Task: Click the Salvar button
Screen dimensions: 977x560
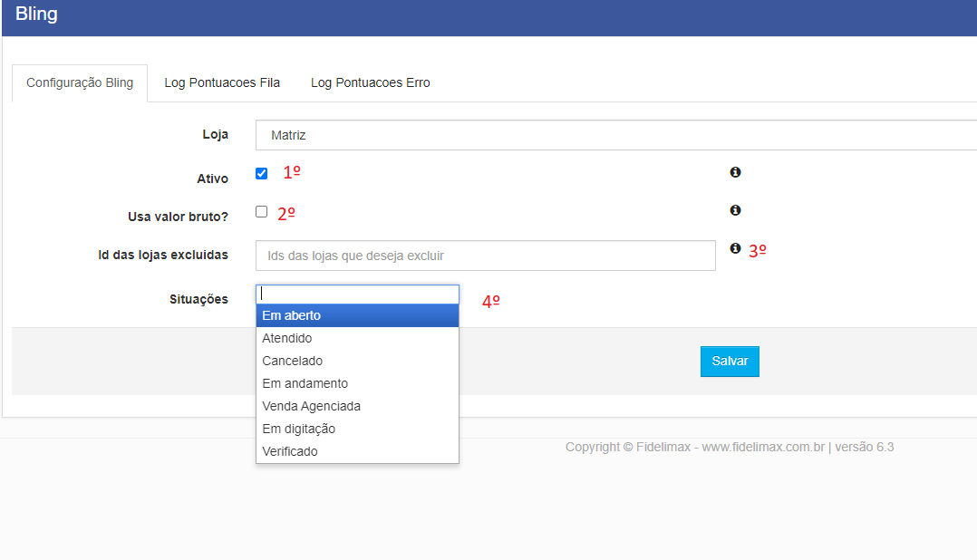Action: coord(730,362)
